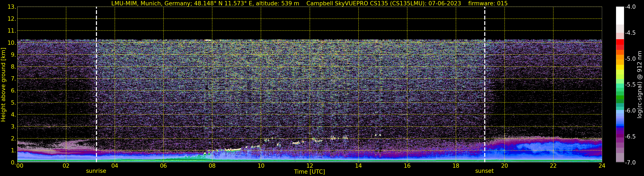Click the time axis tick label '18'
644x176 pixels.
pyautogui.click(x=456, y=166)
